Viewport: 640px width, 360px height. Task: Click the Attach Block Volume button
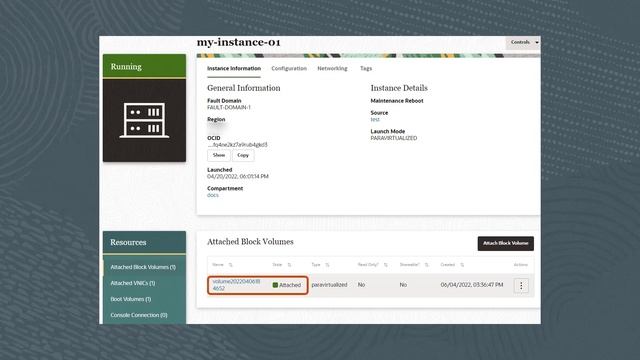(506, 243)
